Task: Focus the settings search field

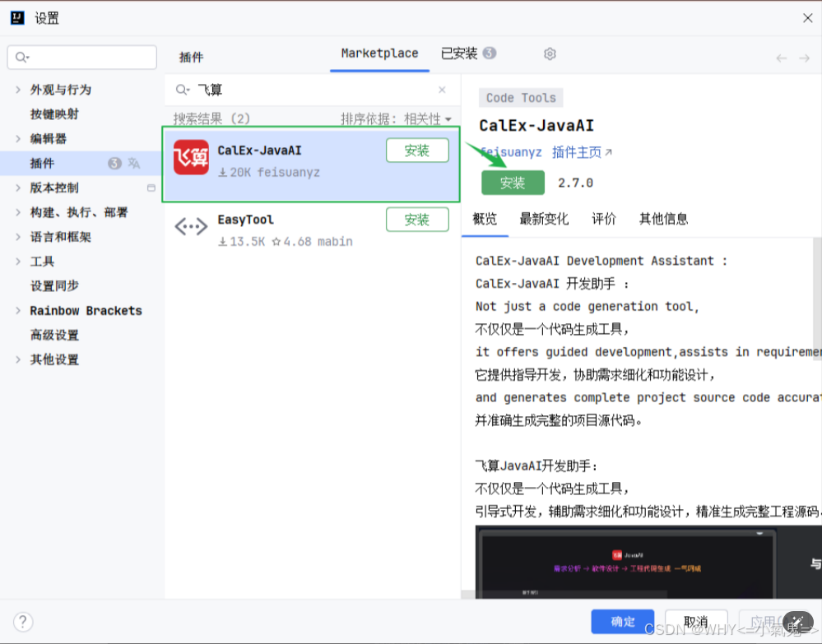Action: (82, 57)
